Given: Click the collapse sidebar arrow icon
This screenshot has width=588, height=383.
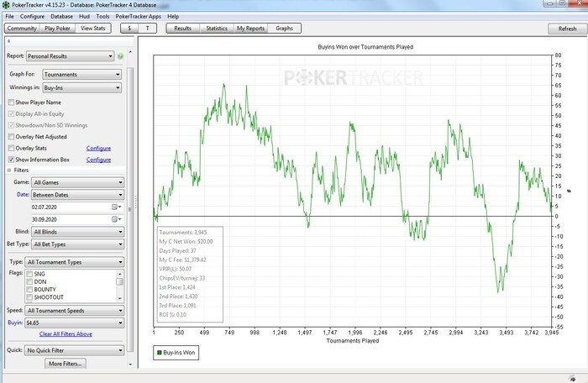Looking at the screenshot, I should pyautogui.click(x=8, y=39).
